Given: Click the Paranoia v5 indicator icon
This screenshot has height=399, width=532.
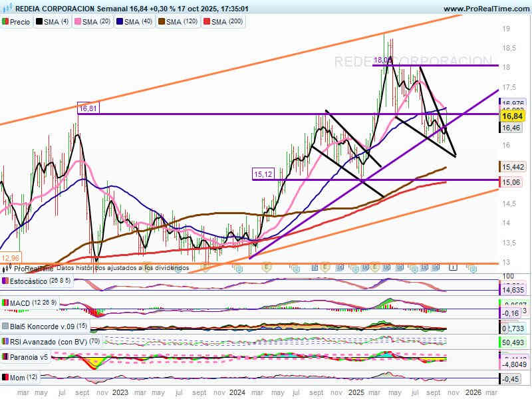Looking at the screenshot, I should click(5, 357).
